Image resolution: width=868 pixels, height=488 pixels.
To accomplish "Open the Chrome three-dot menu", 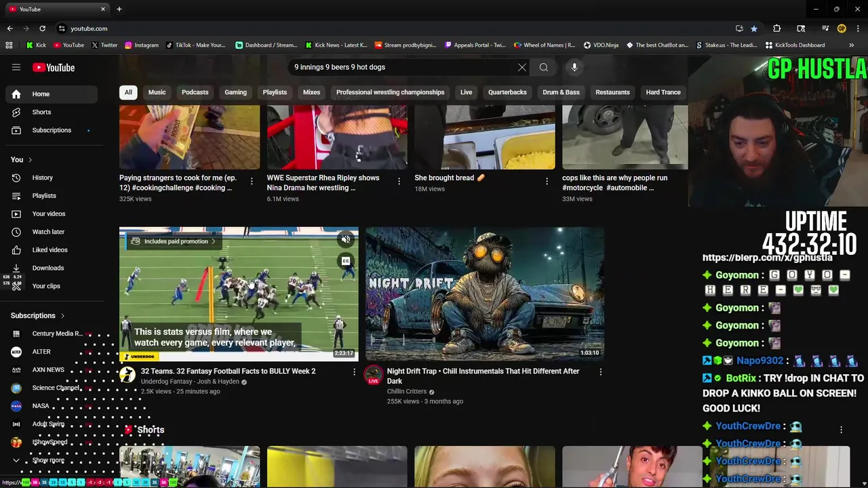I will point(858,28).
